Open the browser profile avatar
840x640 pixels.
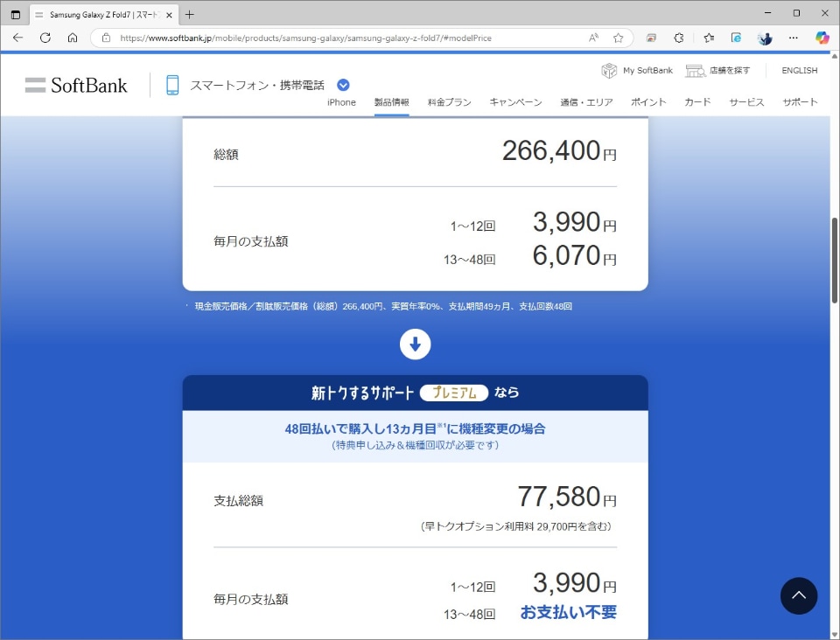pos(765,38)
